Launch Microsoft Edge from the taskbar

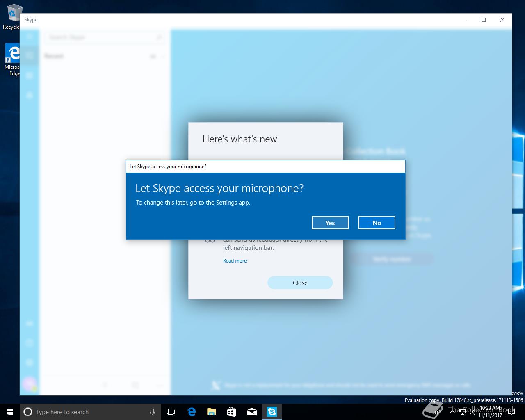(192, 412)
